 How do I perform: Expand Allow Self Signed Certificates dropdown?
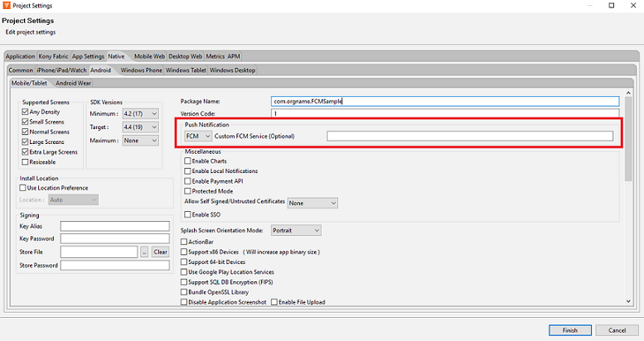(x=312, y=203)
